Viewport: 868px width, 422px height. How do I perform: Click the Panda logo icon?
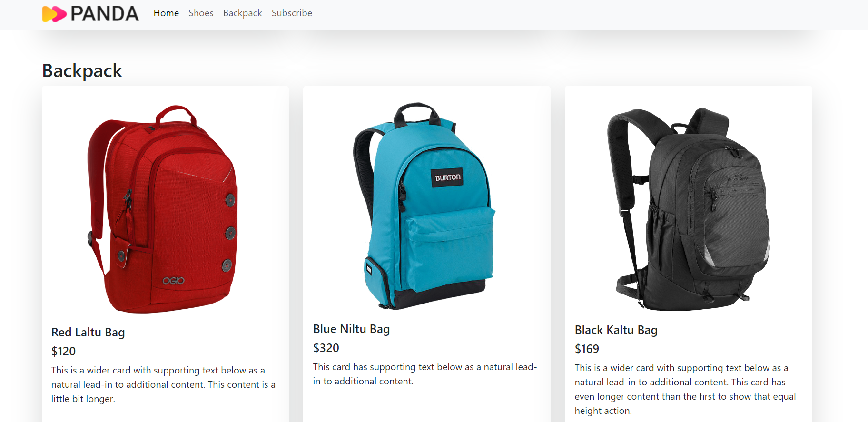54,14
